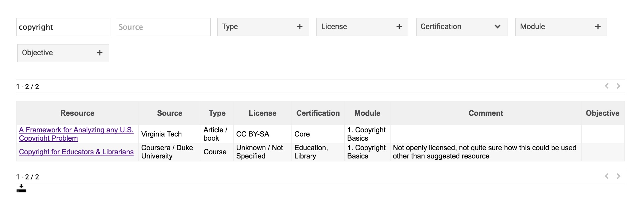Sort by the Comment column header
The width and height of the screenshot is (644, 219).
click(x=486, y=113)
